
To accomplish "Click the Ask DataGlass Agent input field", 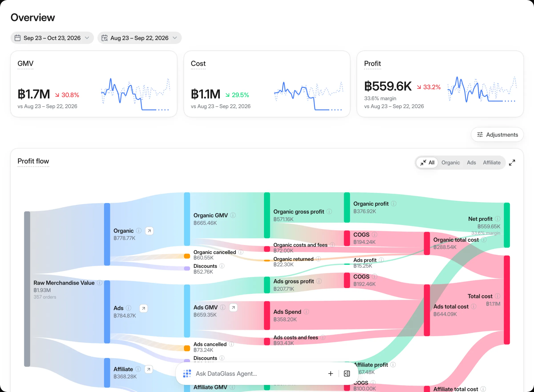I will [x=259, y=374].
